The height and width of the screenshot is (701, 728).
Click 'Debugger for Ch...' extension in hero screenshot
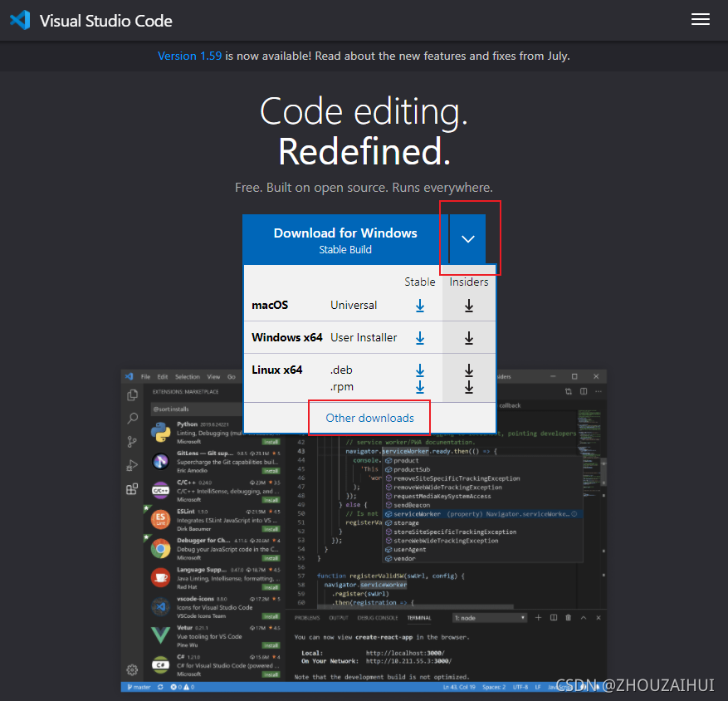pos(216,549)
